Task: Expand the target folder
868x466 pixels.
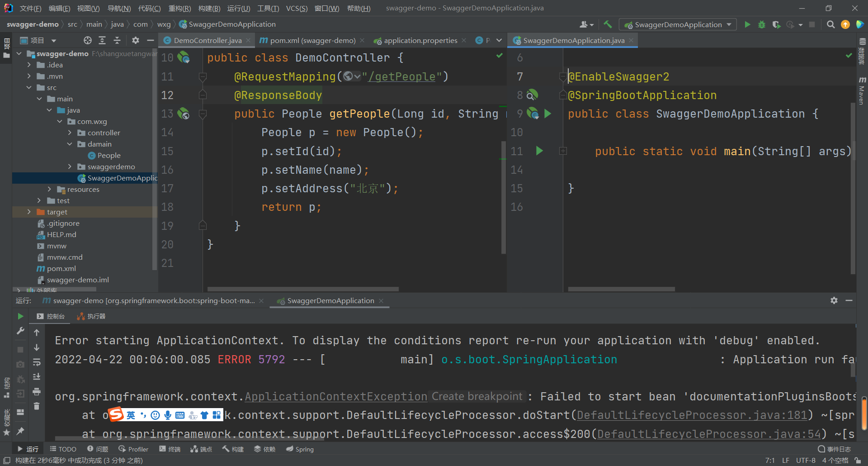Action: click(x=29, y=212)
